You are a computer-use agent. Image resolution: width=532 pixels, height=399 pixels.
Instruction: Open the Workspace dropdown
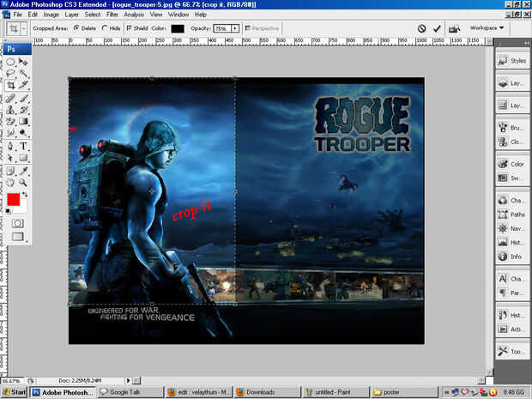[487, 27]
